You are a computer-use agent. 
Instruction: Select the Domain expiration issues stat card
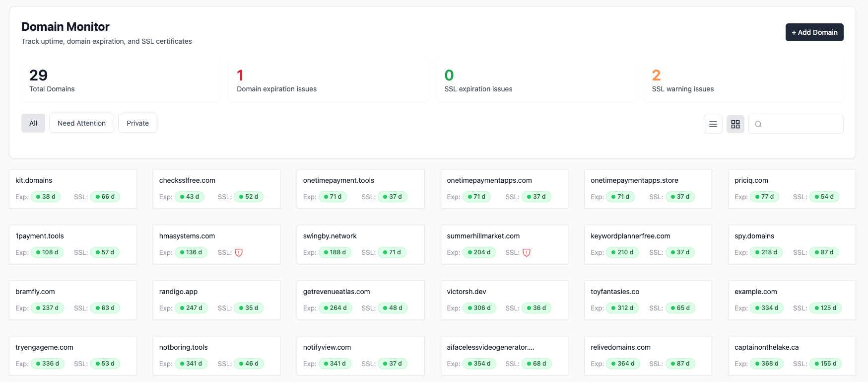328,80
